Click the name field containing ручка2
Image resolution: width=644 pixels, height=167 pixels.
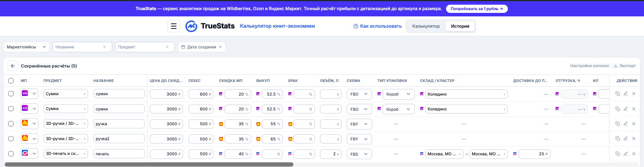point(119,139)
